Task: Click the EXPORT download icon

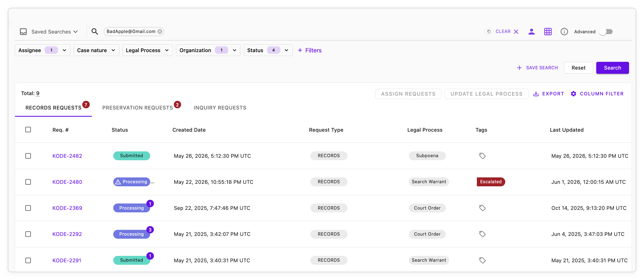Action: click(x=536, y=94)
